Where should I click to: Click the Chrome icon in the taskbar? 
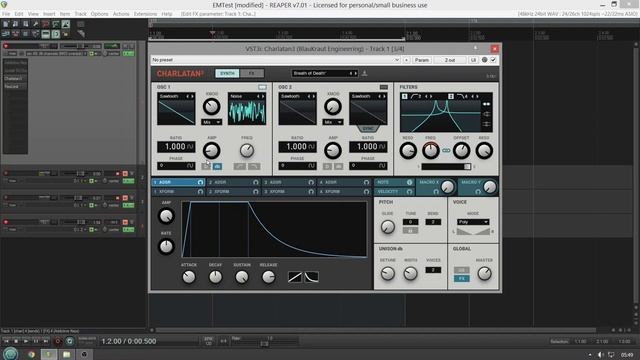point(31,354)
